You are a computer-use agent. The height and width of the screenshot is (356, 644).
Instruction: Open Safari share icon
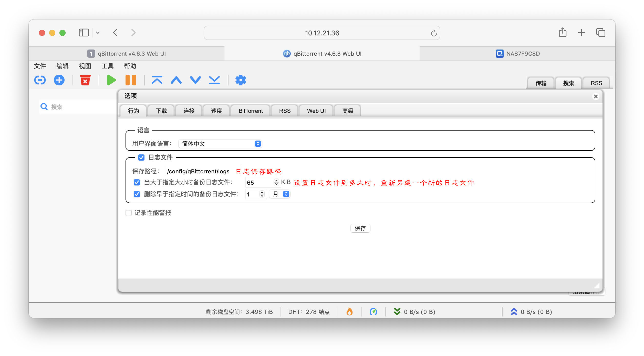pos(563,33)
